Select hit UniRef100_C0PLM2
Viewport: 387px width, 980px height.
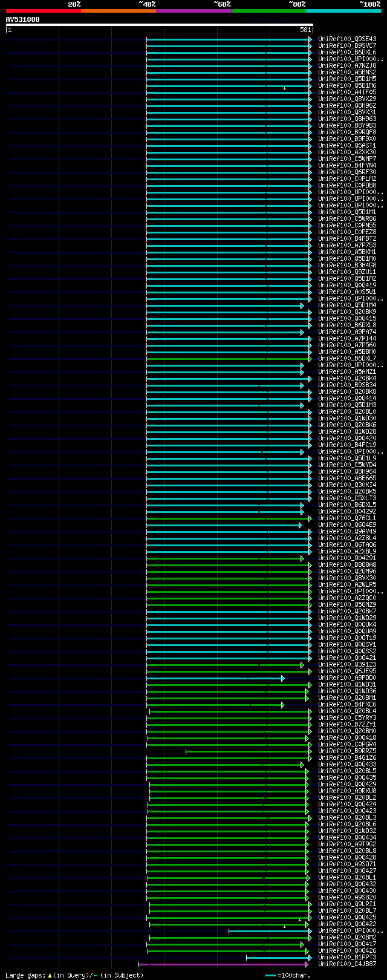click(x=347, y=179)
